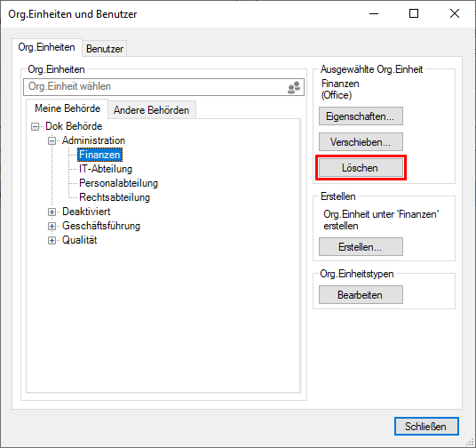
Task: Close dialog with Schließen button
Action: coord(426,427)
